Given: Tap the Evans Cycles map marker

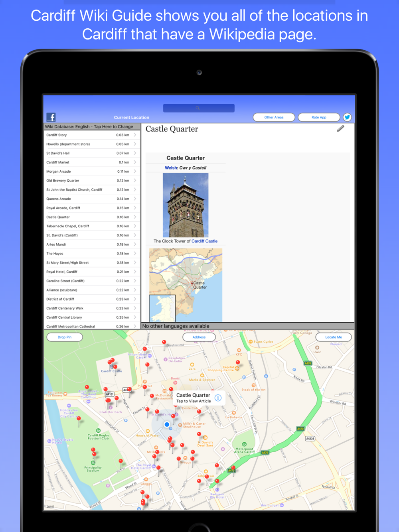Looking at the screenshot, I should (x=251, y=342).
